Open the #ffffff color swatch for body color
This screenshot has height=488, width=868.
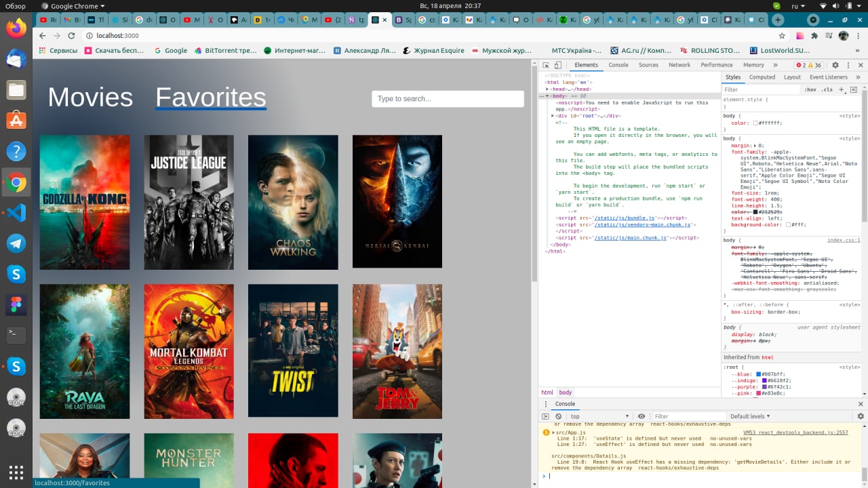[756, 123]
